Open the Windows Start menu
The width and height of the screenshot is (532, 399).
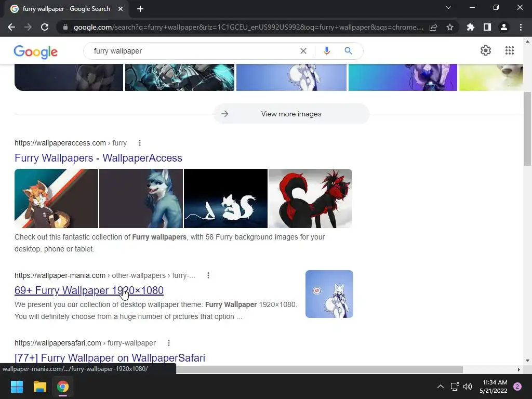coord(17,387)
